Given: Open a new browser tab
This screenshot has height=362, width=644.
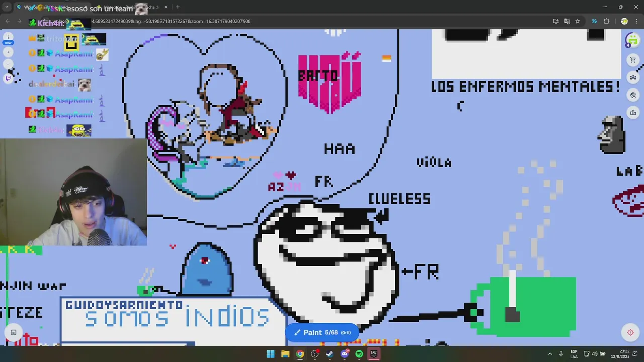Looking at the screenshot, I should tap(178, 7).
